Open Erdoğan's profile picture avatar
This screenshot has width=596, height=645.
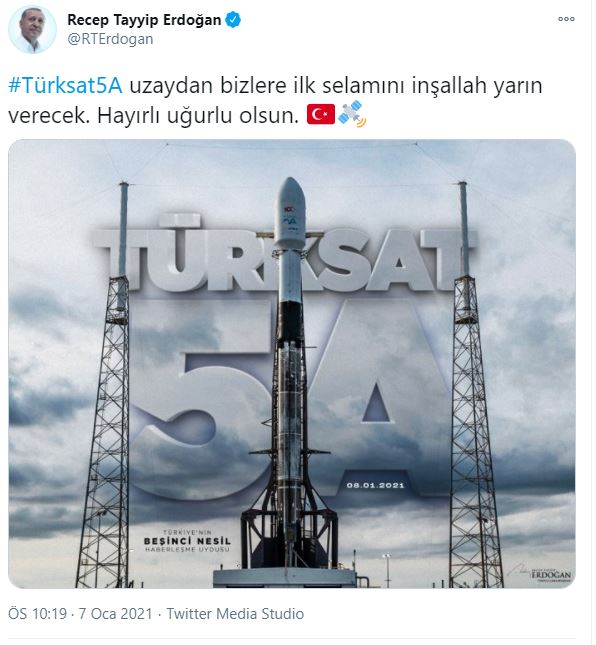point(32,30)
